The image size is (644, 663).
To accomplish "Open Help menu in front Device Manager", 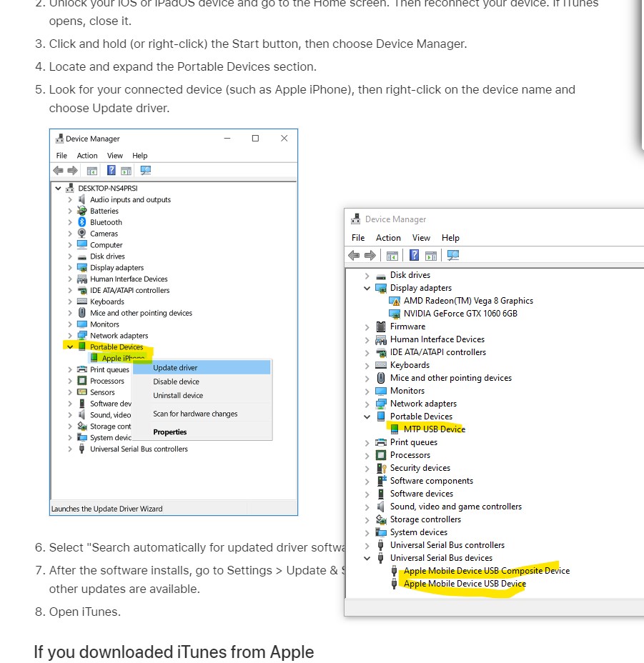I will point(450,238).
